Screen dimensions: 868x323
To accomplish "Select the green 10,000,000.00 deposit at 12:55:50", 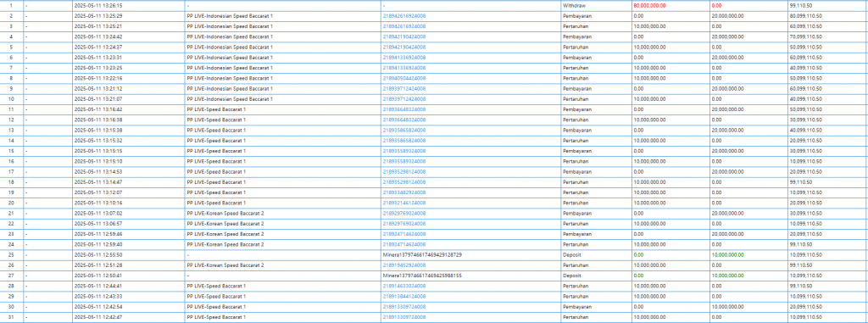I will [x=727, y=254].
